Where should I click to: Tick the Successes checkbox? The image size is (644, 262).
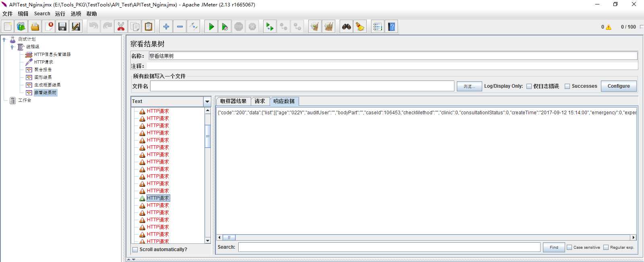tap(567, 86)
